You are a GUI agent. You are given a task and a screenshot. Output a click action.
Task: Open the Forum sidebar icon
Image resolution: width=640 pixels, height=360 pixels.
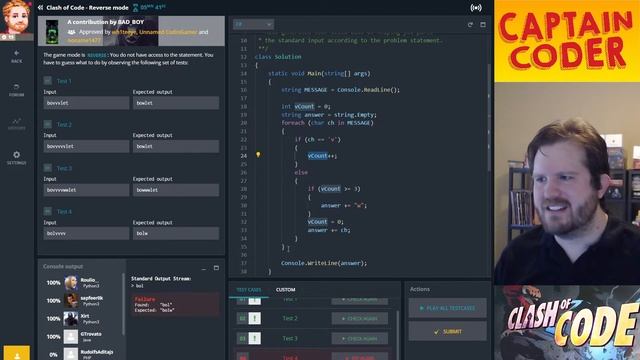(x=16, y=87)
